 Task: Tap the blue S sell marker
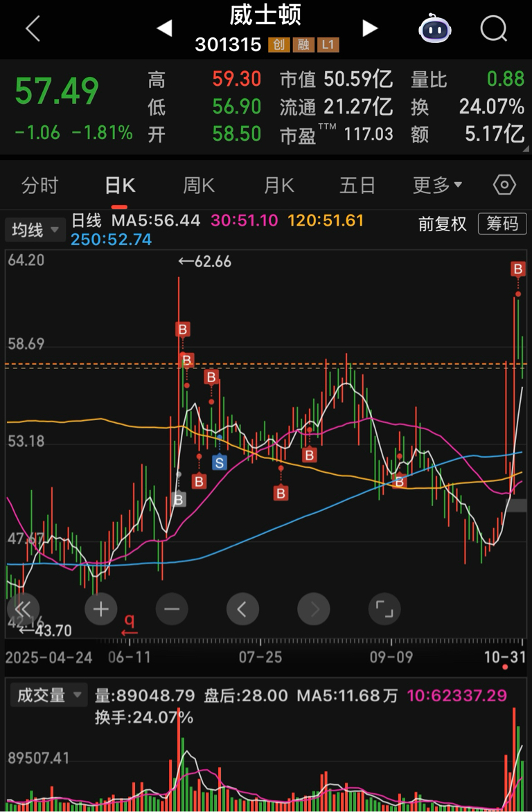(220, 462)
